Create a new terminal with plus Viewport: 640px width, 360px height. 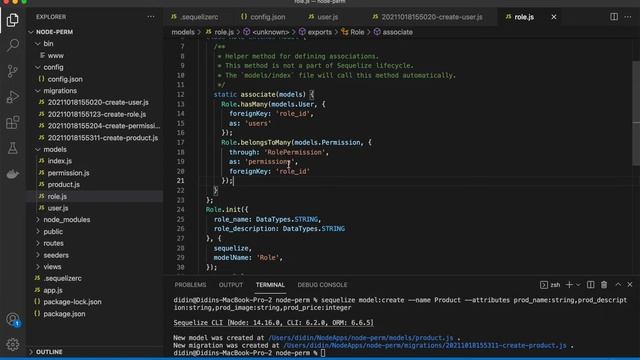pyautogui.click(x=569, y=285)
